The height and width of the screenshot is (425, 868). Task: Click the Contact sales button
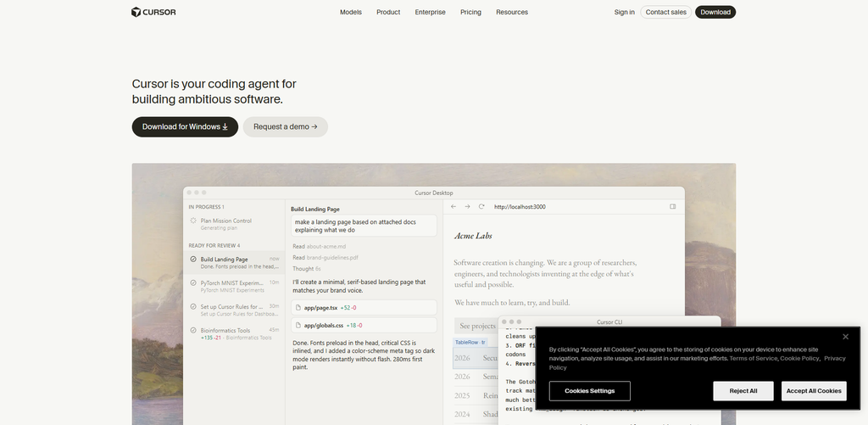pyautogui.click(x=666, y=12)
